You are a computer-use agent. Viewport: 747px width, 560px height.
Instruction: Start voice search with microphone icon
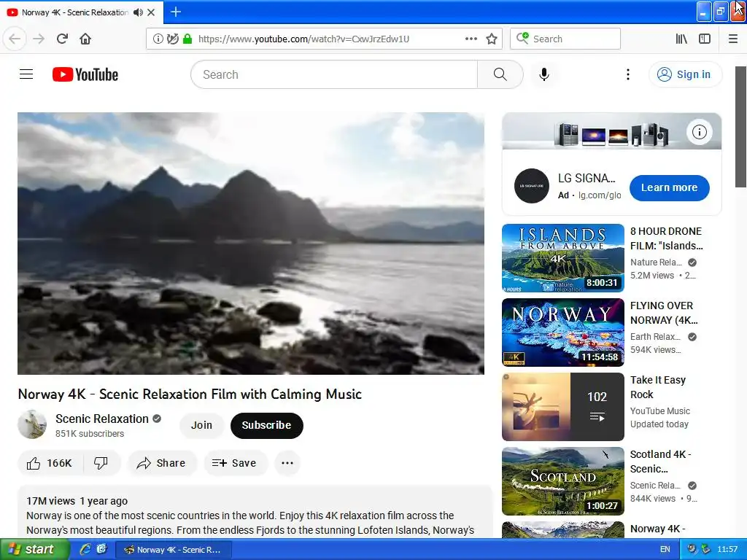pos(544,74)
